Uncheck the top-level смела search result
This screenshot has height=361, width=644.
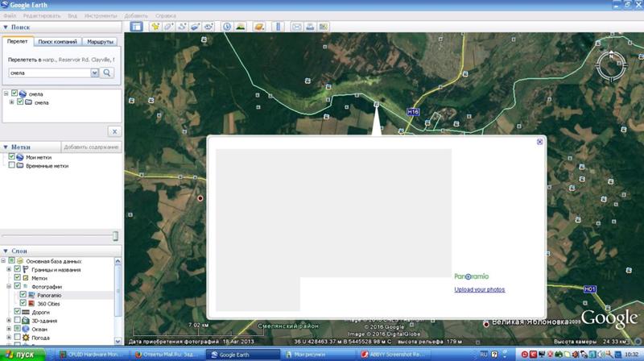tap(14, 93)
